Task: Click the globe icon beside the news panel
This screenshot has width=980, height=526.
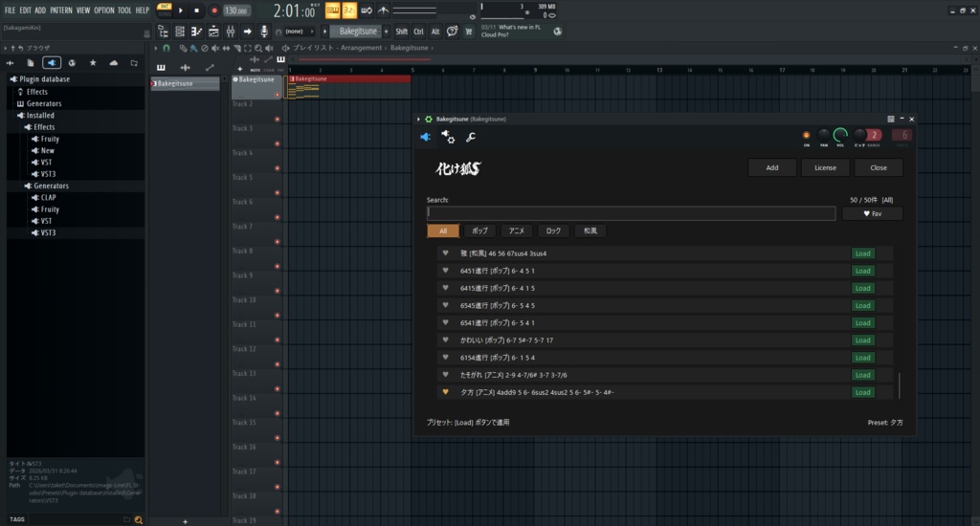Action: coord(558,32)
